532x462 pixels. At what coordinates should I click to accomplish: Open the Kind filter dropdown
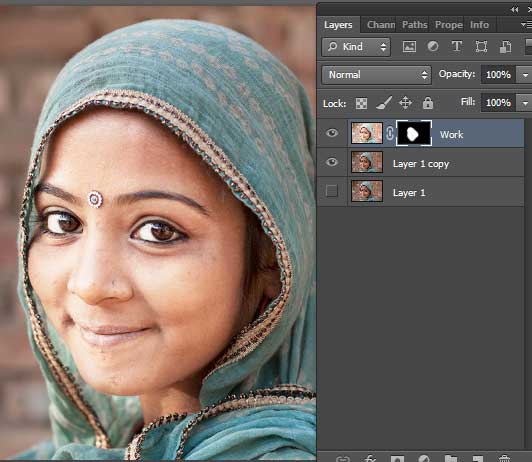(x=356, y=46)
